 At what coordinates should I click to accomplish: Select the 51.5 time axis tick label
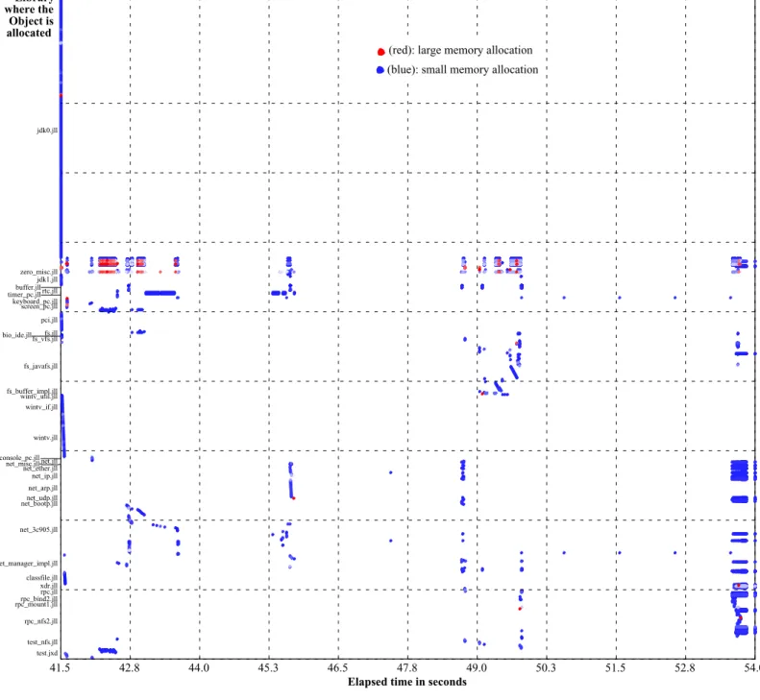616,668
